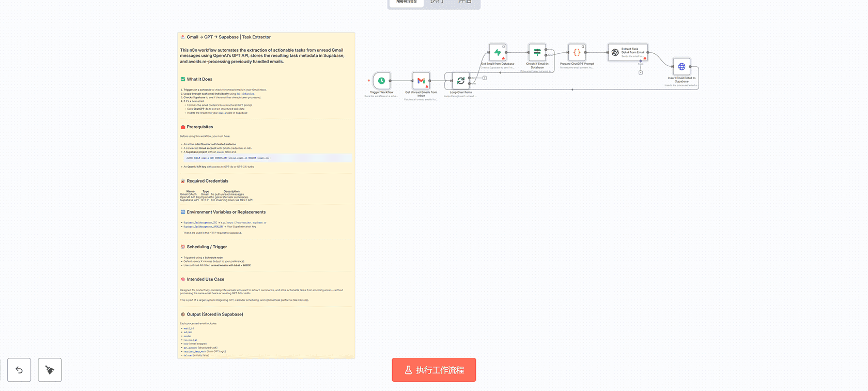Open the Prepare ChatGPT Prompt code node
The image size is (868, 391).
point(577,52)
